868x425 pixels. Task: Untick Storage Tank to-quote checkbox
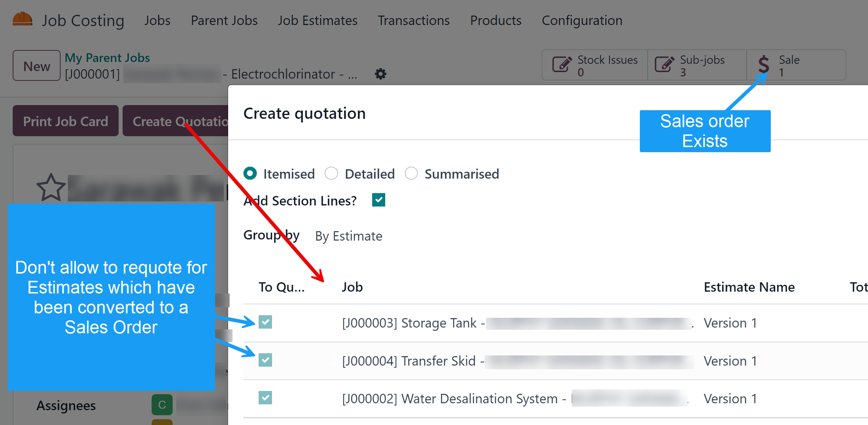coord(265,322)
